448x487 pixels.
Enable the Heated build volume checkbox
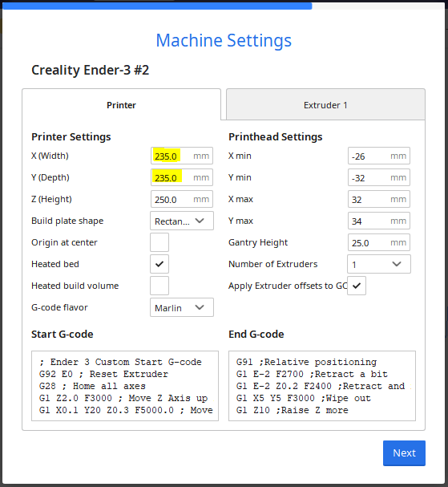tap(159, 286)
